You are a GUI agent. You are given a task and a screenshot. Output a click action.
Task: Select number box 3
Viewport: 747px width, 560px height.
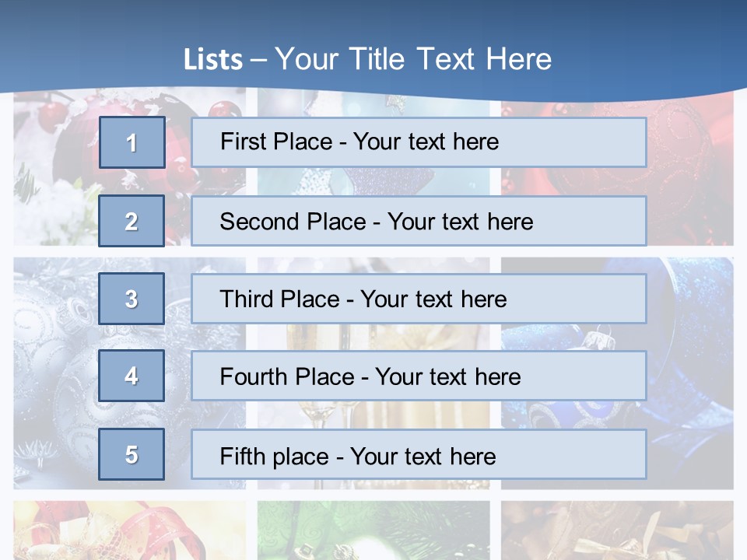132,299
